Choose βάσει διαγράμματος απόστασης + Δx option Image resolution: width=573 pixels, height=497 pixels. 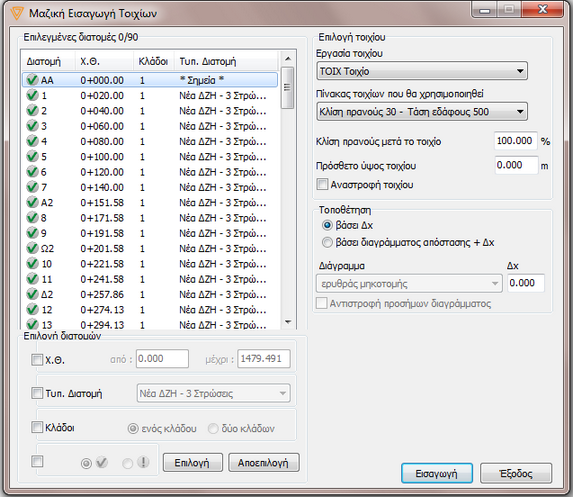tap(327, 242)
